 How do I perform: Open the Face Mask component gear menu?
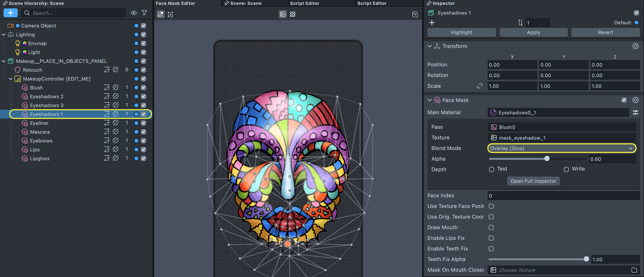click(635, 100)
